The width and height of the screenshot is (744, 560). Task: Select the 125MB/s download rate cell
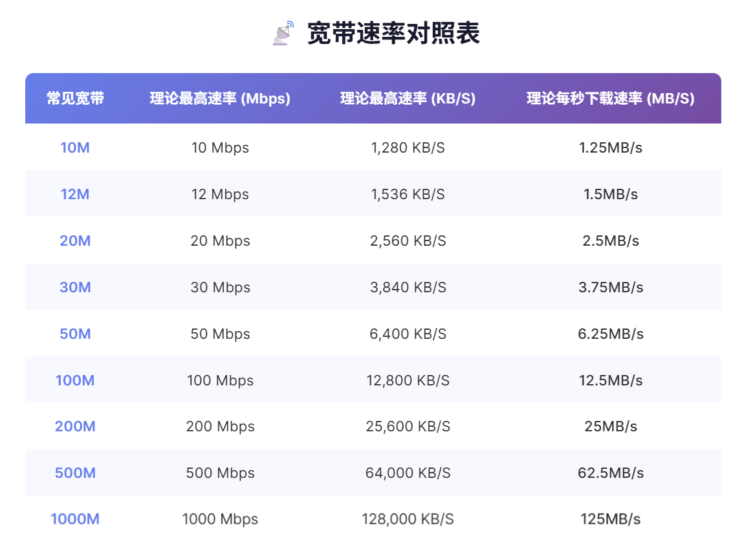(611, 519)
